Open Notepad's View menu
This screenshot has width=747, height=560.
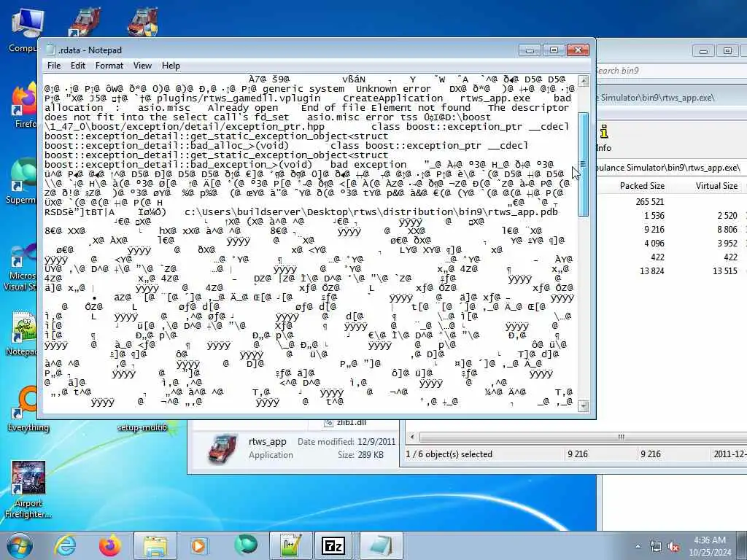(x=142, y=65)
